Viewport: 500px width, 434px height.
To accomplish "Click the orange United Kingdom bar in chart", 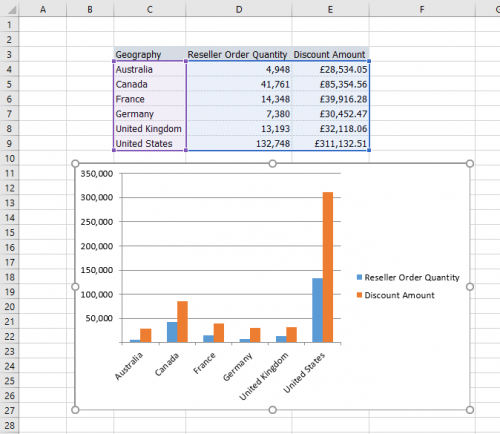I will coord(291,335).
